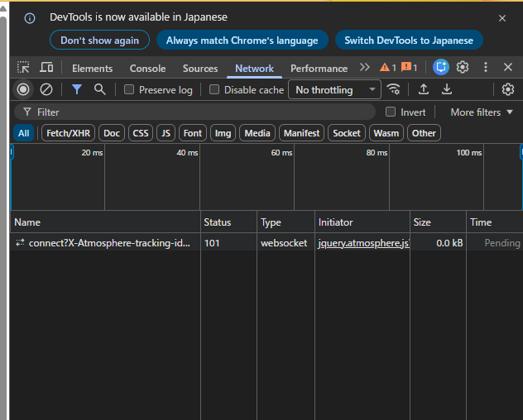Viewport: 523px width, 420px height.
Task: Click Switch DevTools to Japanese button
Action: tap(409, 41)
